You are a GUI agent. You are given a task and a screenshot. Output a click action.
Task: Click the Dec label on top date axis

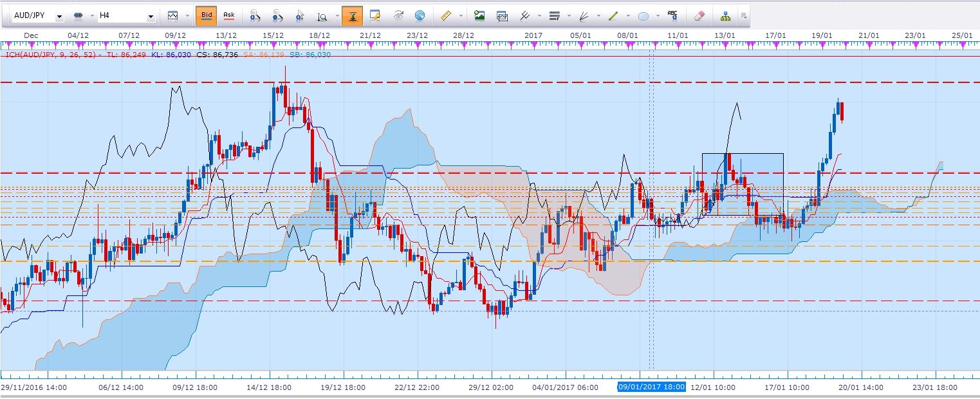pyautogui.click(x=30, y=35)
